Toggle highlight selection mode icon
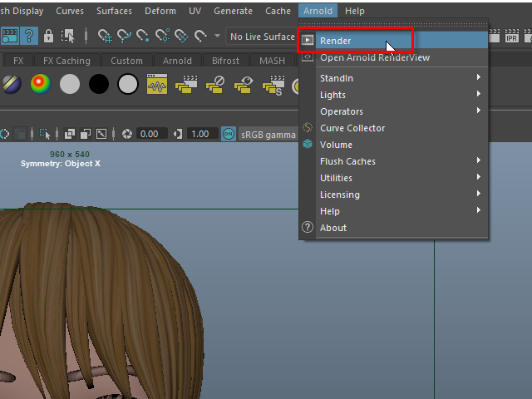This screenshot has height=399, width=532. click(x=68, y=36)
